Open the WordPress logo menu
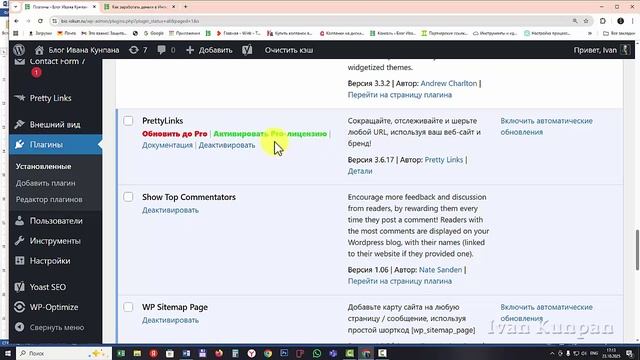 click(x=19, y=50)
